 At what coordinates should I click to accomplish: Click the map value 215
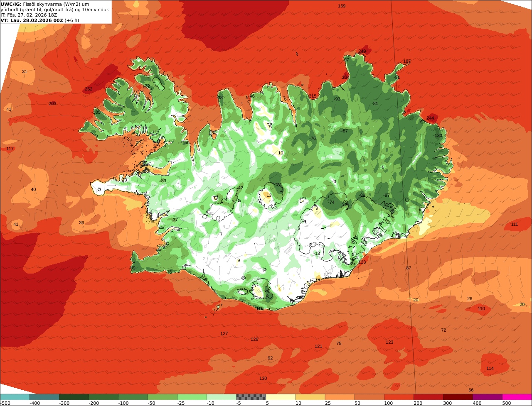[x=313, y=96]
